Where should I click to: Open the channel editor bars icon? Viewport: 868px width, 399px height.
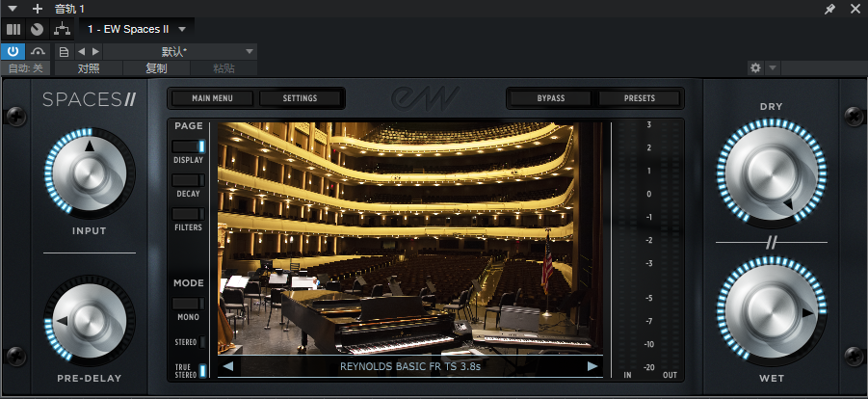[x=13, y=29]
